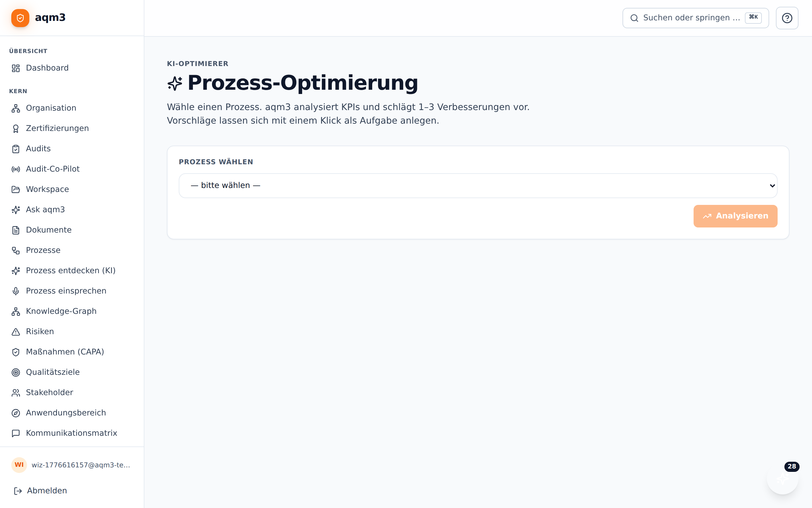Screen dimensions: 812x508
Task: Select Audit-Co-Pilot in sidebar
Action: (72, 169)
